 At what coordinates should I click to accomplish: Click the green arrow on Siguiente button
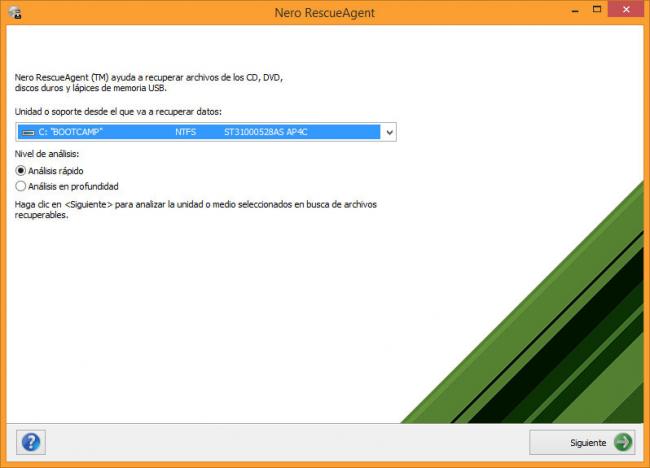[623, 442]
